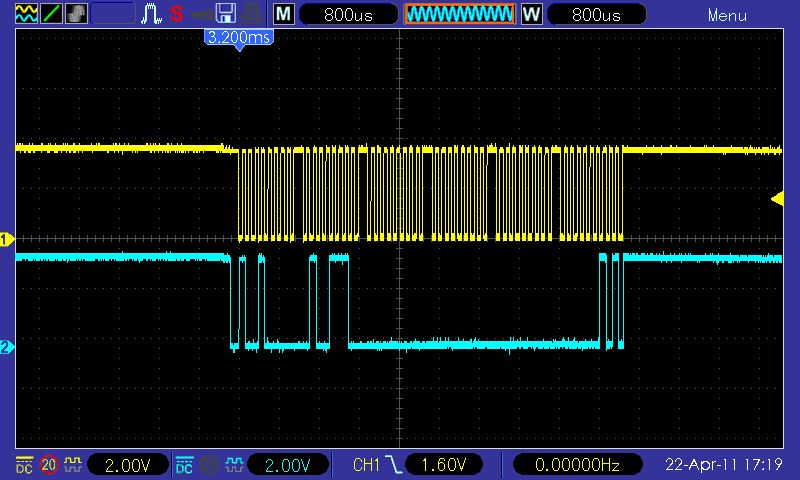Click the yellow CH1 2.00V scale readout
Image resolution: width=800 pixels, height=480 pixels.
[128, 465]
